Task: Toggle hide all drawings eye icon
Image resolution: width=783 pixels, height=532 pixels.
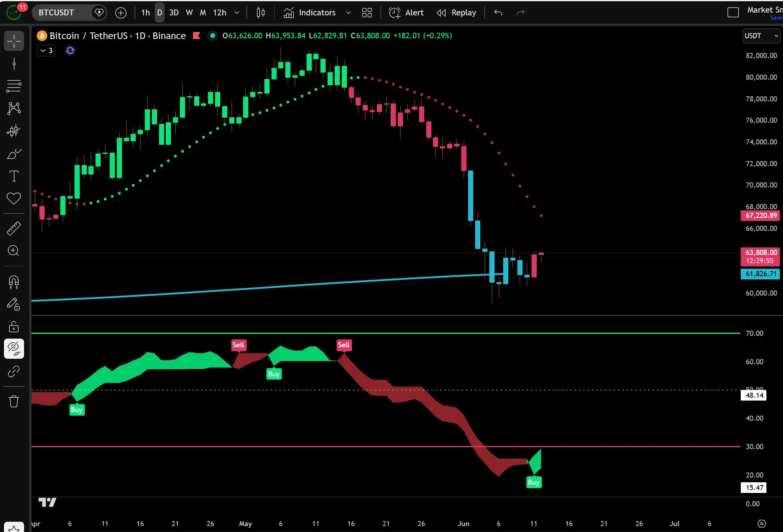Action: 14,349
